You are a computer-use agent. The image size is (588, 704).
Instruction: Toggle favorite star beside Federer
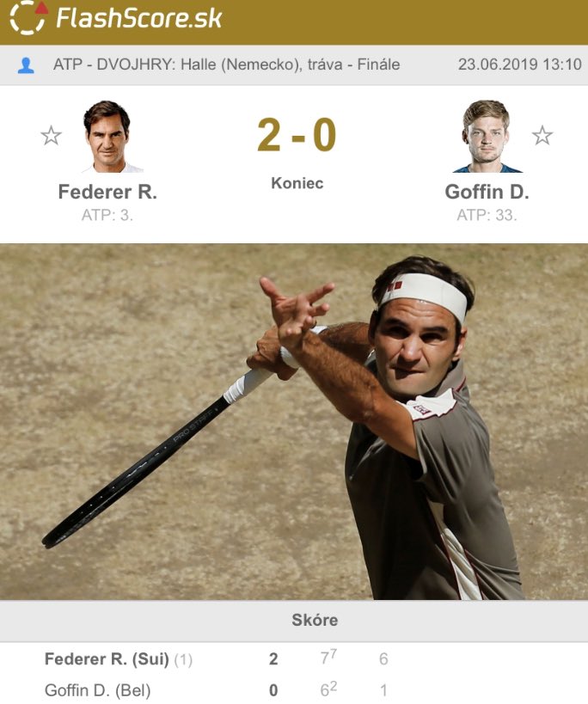click(x=52, y=136)
